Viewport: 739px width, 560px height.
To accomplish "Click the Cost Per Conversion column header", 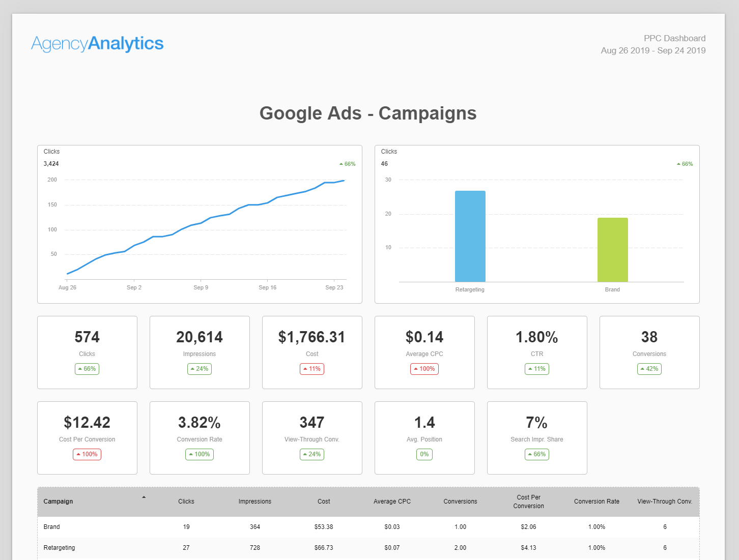I will [528, 502].
